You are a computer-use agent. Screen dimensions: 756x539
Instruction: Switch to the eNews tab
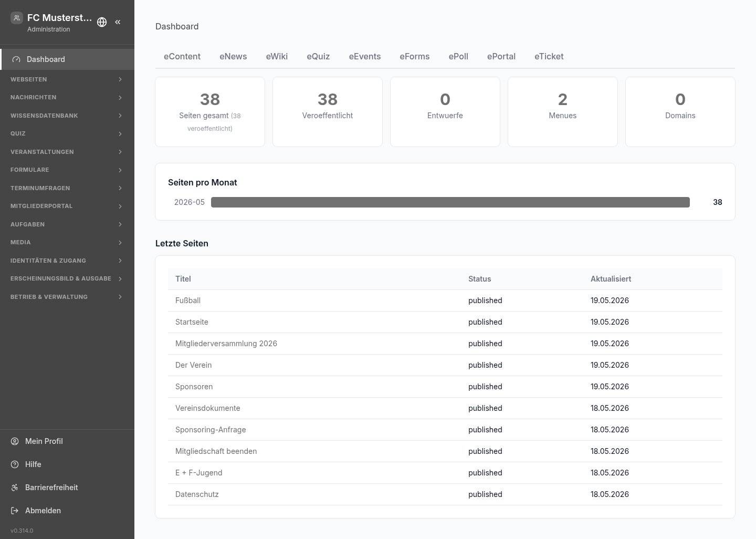233,56
